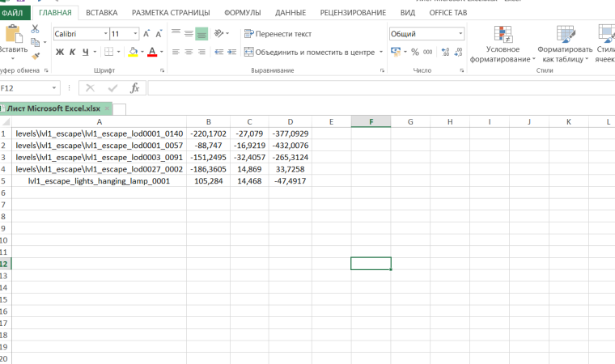Open Число group dialog launcher
This screenshot has height=364, width=615.
pyautogui.click(x=461, y=70)
